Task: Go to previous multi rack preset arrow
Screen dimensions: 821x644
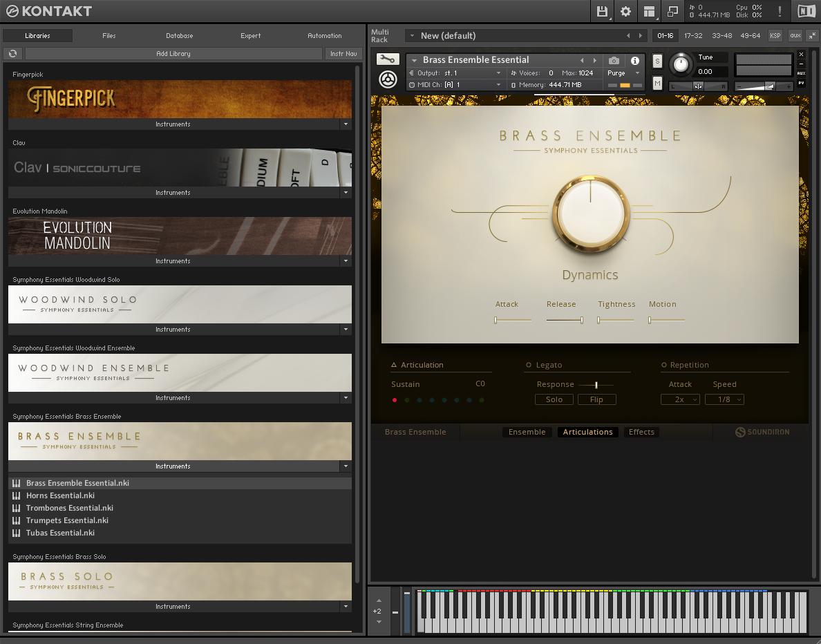Action: [628, 36]
